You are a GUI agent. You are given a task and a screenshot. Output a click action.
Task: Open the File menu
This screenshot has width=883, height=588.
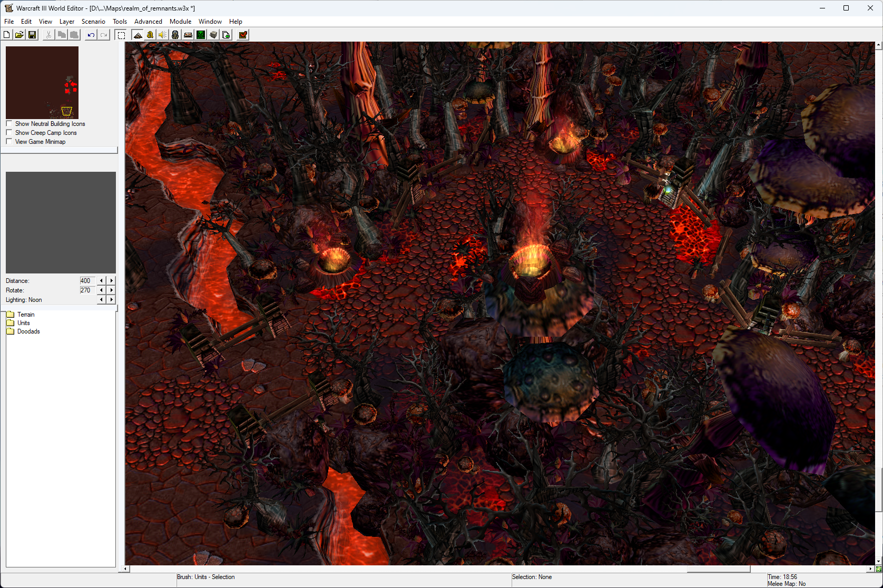[x=9, y=22]
